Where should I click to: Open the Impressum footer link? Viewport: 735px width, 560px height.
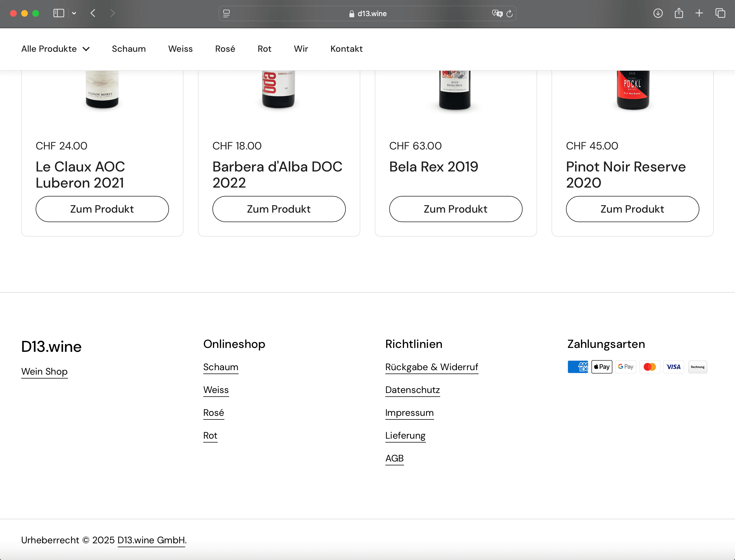[x=409, y=413]
